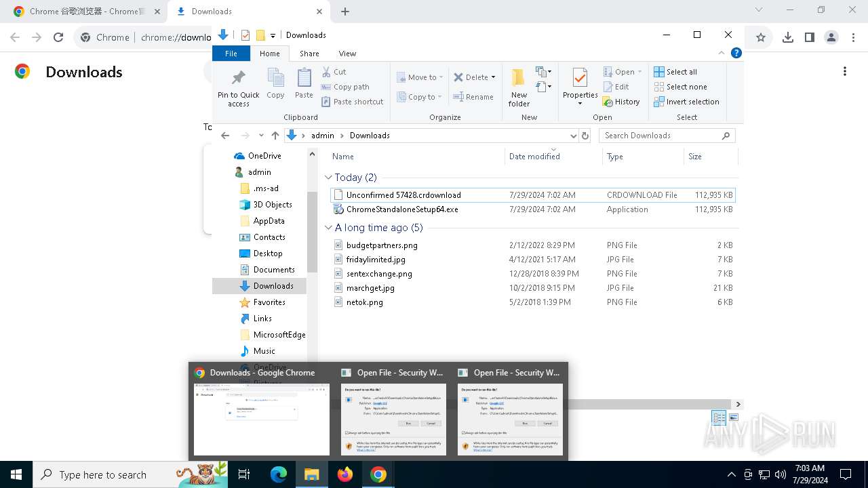Select Music in navigation pane
The height and width of the screenshot is (488, 868).
click(264, 351)
